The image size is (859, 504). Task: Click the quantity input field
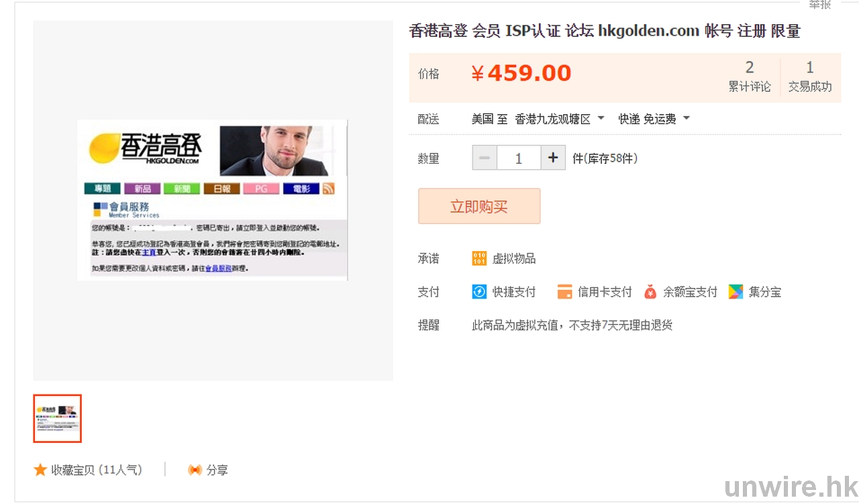pyautogui.click(x=518, y=158)
